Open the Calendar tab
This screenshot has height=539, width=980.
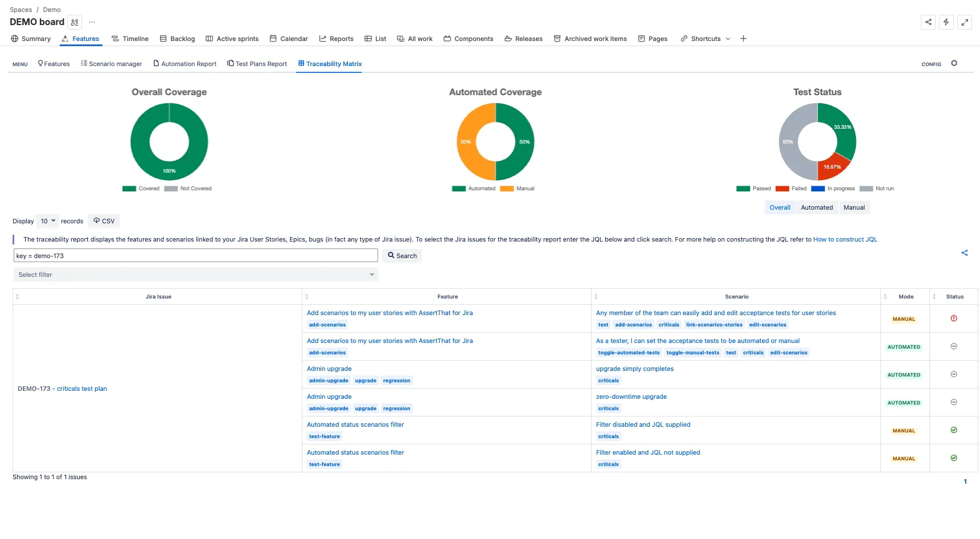289,39
